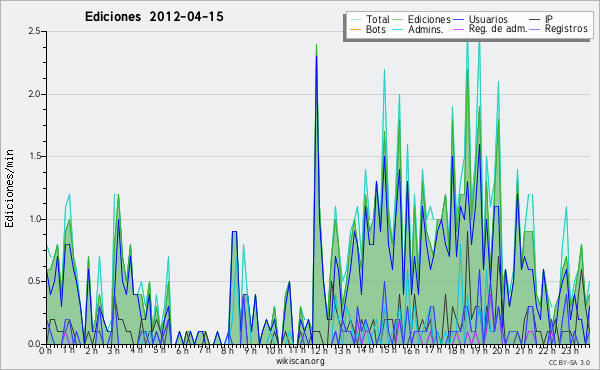600x370 pixels.
Task: Click the "0.5" y-axis value
Action: coord(34,281)
